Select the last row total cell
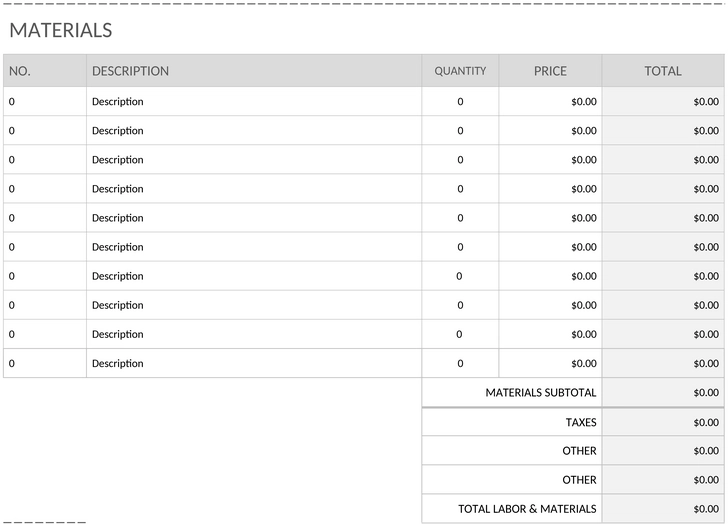The width and height of the screenshot is (728, 525). click(663, 363)
